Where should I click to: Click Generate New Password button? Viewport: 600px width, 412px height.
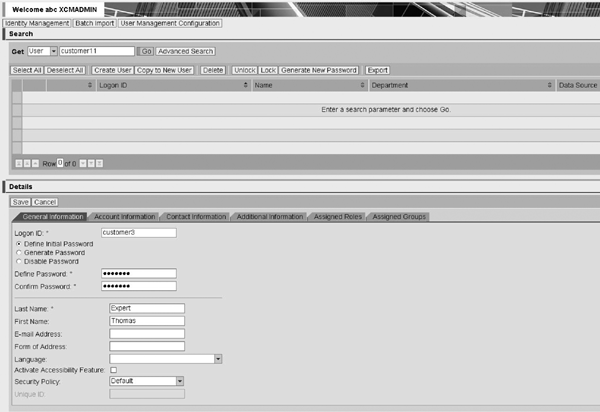(319, 70)
